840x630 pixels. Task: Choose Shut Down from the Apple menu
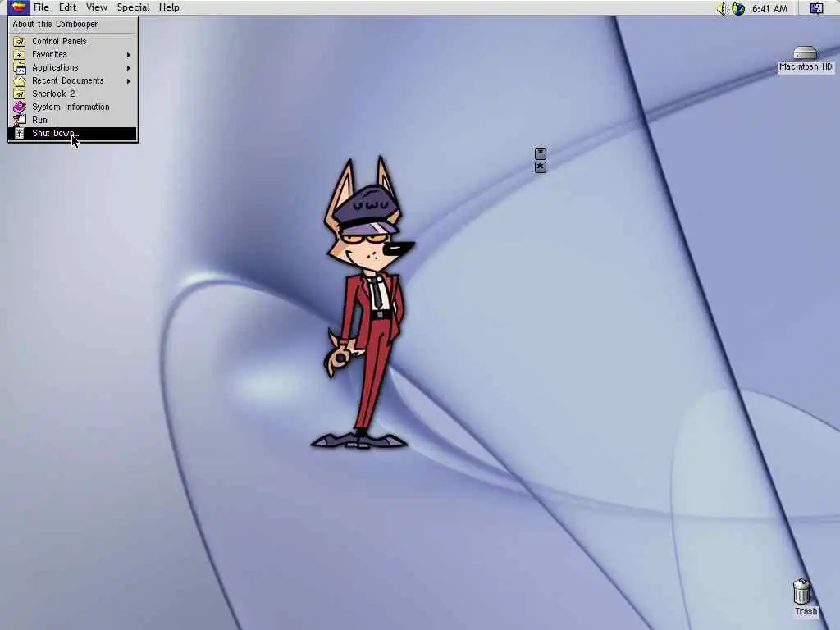tap(72, 134)
